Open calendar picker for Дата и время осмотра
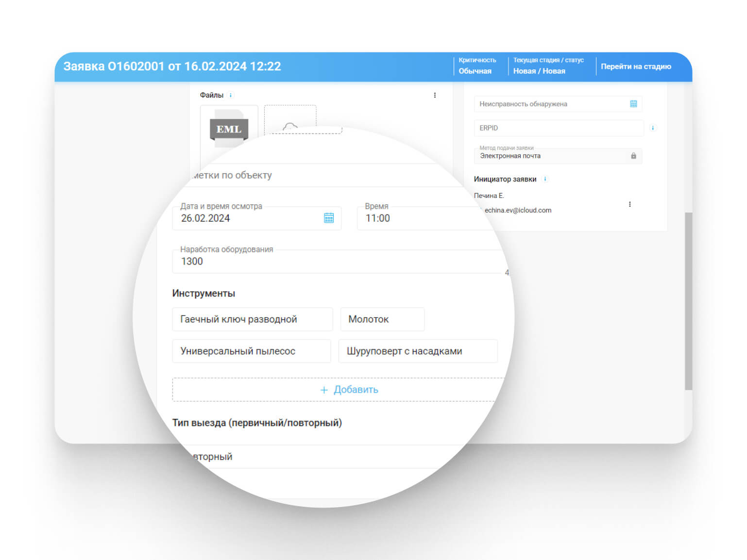The width and height of the screenshot is (747, 560). pos(329,218)
